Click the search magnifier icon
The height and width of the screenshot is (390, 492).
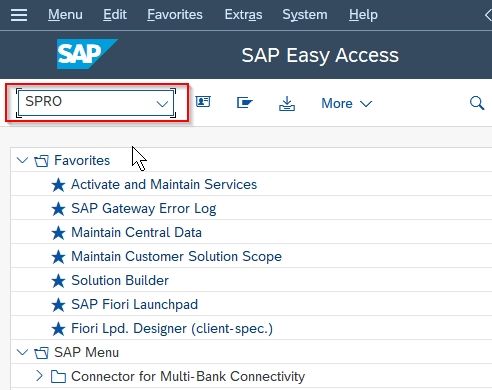coord(477,103)
